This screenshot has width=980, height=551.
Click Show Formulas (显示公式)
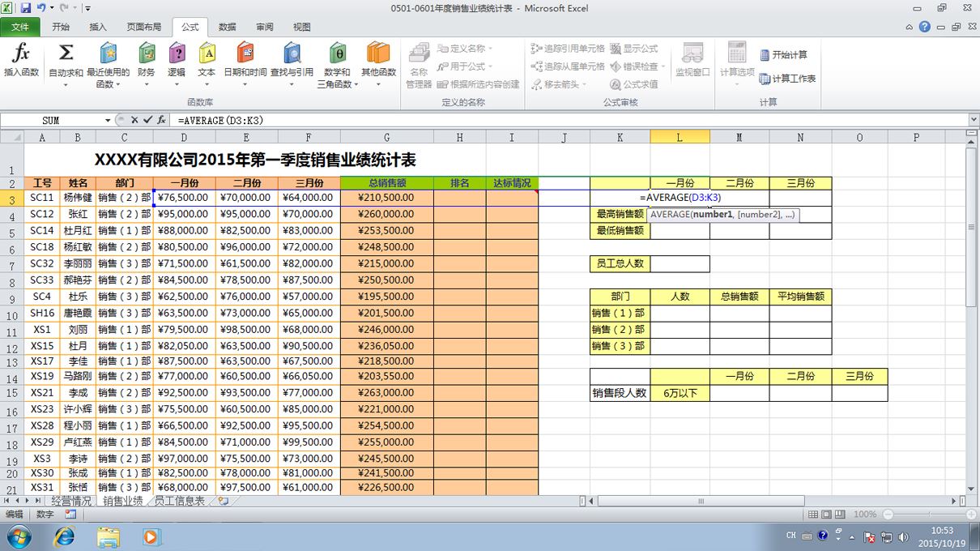click(634, 49)
